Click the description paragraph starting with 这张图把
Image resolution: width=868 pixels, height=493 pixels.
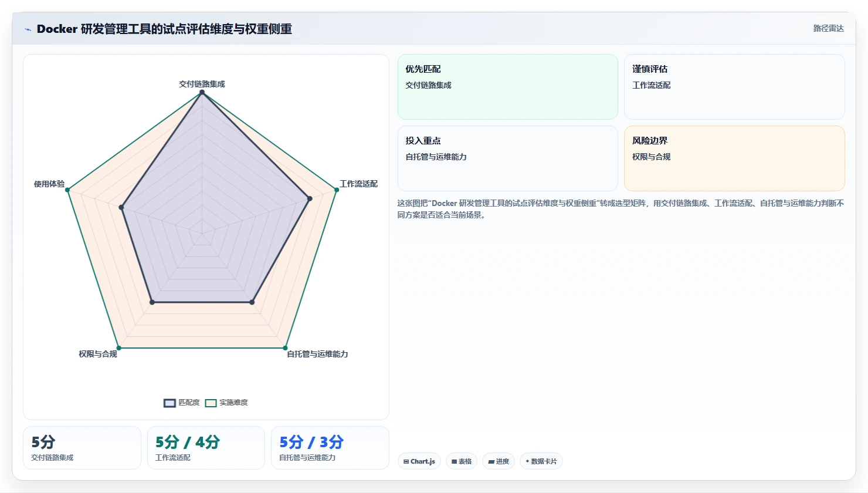tap(621, 209)
